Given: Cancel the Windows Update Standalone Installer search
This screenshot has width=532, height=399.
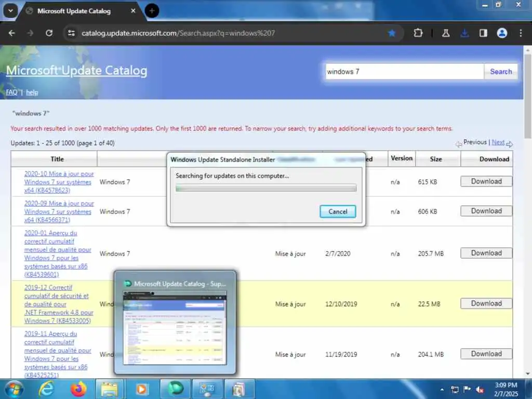Looking at the screenshot, I should pyautogui.click(x=338, y=211).
